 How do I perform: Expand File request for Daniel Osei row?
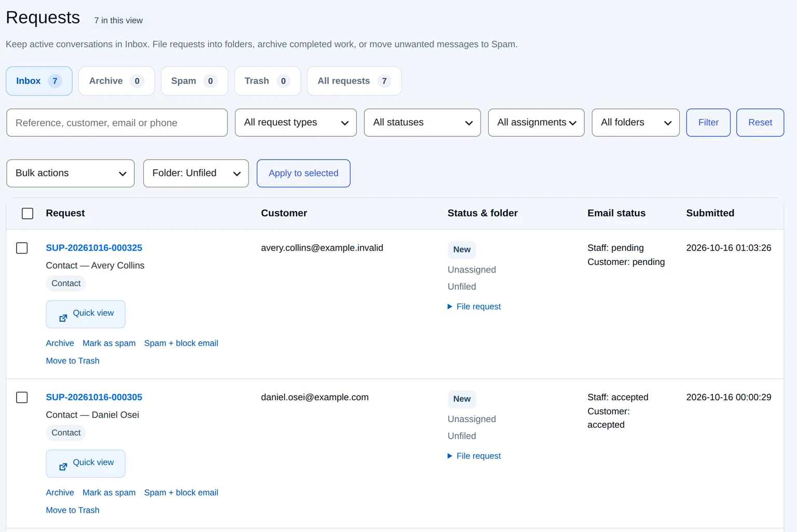474,456
